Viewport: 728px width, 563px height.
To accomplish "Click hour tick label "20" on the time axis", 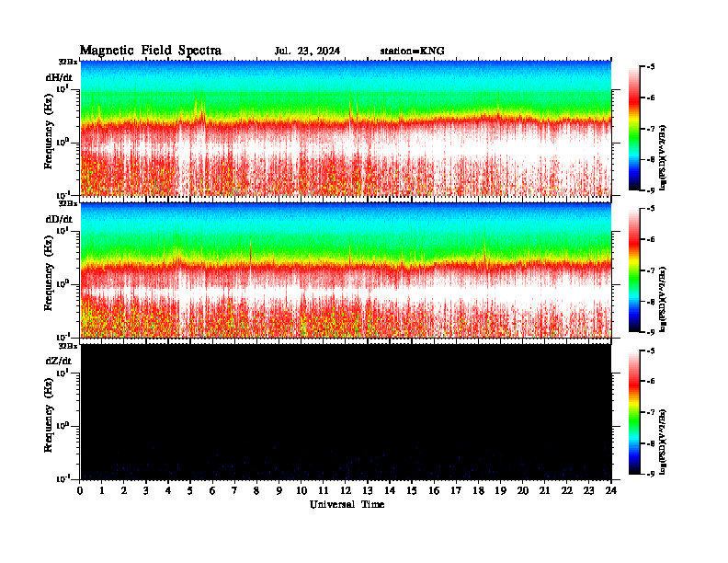I will (x=522, y=491).
